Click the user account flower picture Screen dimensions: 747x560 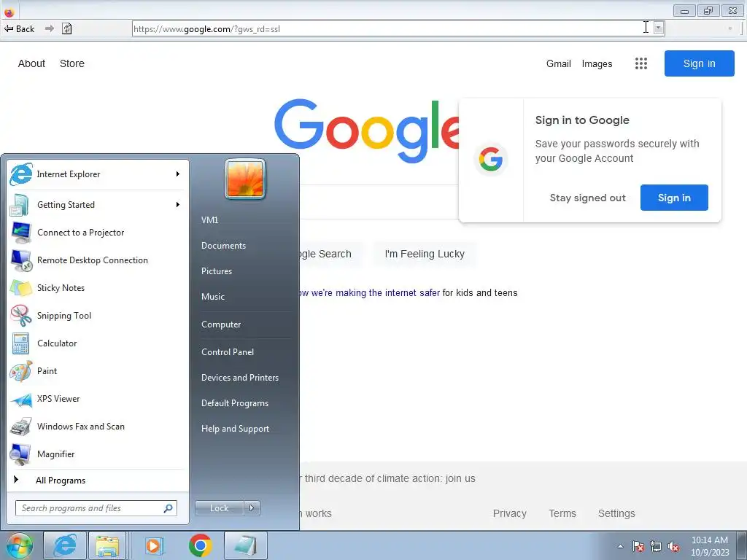(x=245, y=179)
